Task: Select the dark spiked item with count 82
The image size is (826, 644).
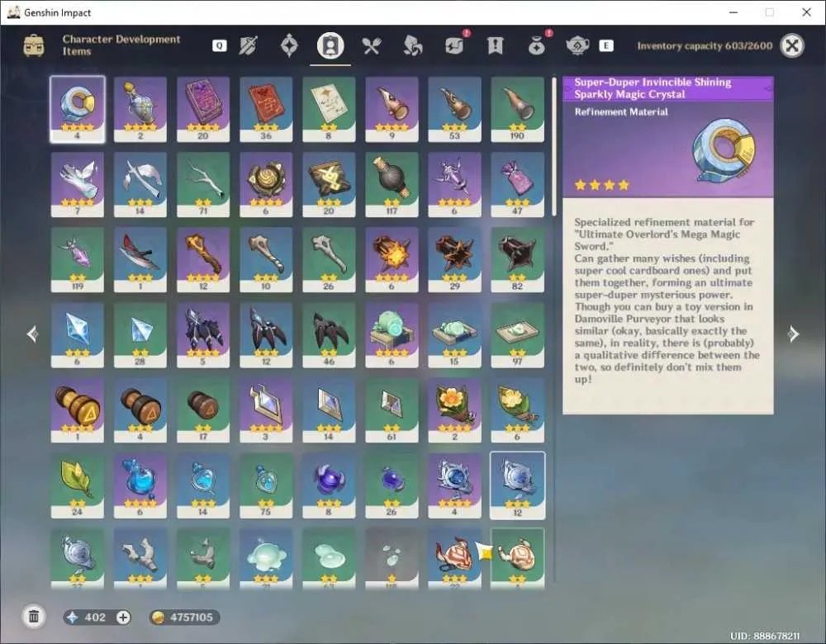Action: coord(517,260)
